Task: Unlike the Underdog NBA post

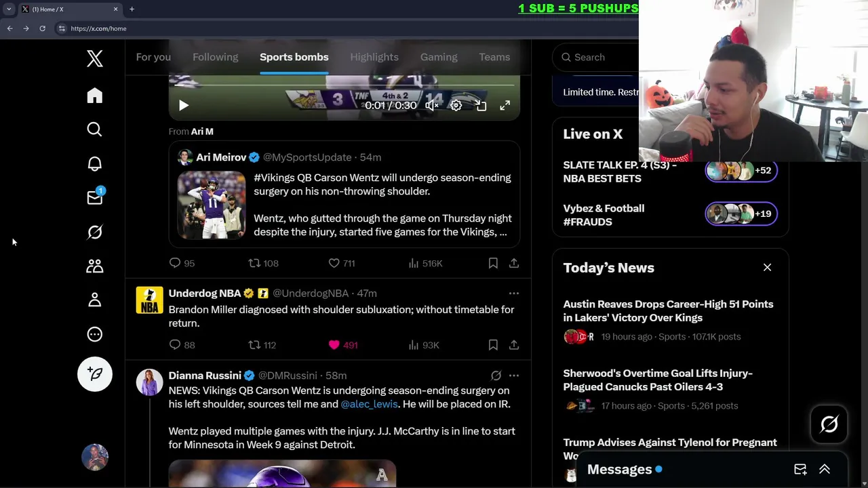Action: coord(342,345)
